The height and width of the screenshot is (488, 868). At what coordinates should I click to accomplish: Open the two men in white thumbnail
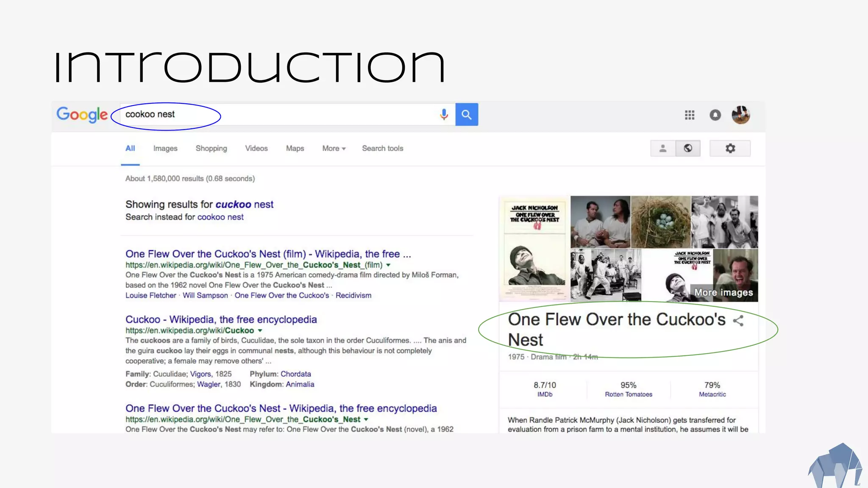(600, 222)
